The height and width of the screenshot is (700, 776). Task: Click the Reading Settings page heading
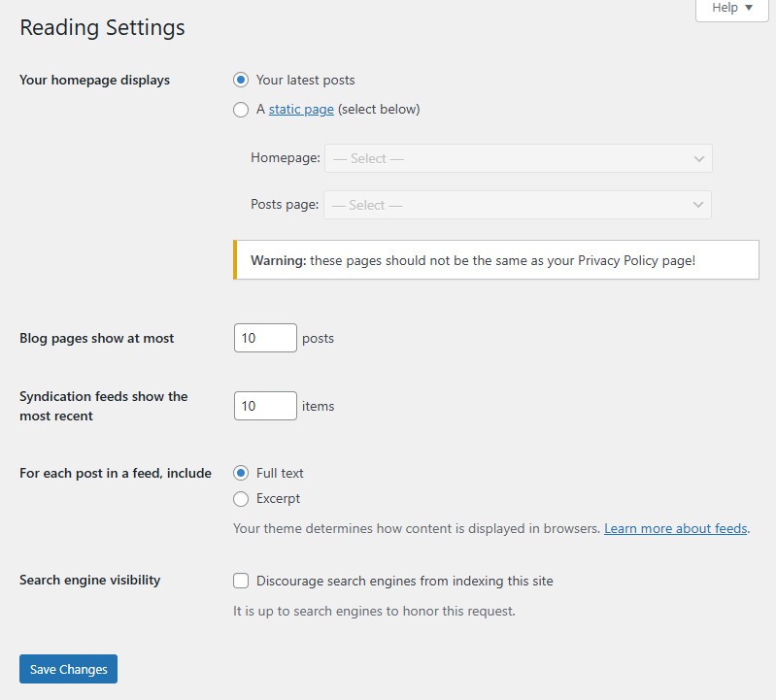(x=102, y=27)
